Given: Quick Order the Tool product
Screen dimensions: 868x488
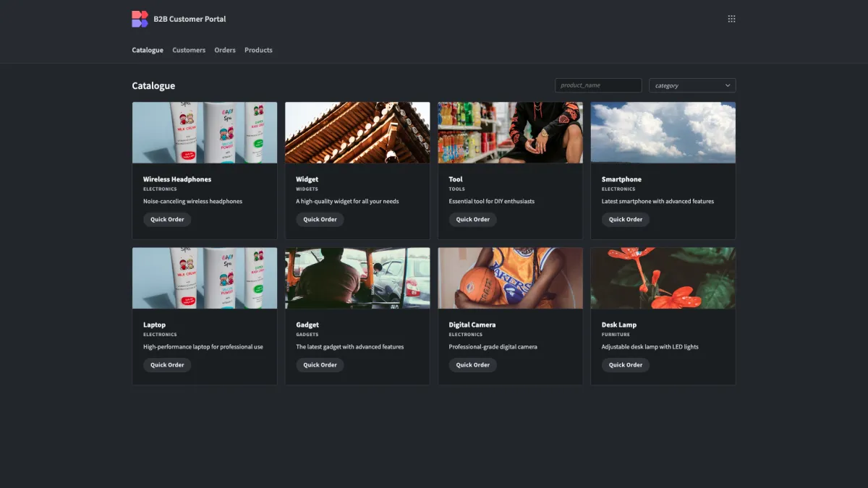Looking at the screenshot, I should (473, 220).
